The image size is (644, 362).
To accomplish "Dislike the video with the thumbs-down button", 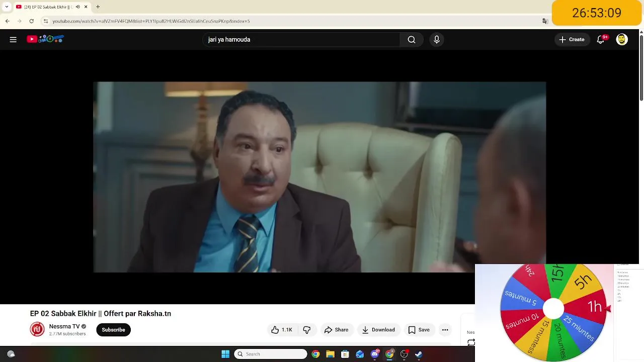I will (x=307, y=330).
